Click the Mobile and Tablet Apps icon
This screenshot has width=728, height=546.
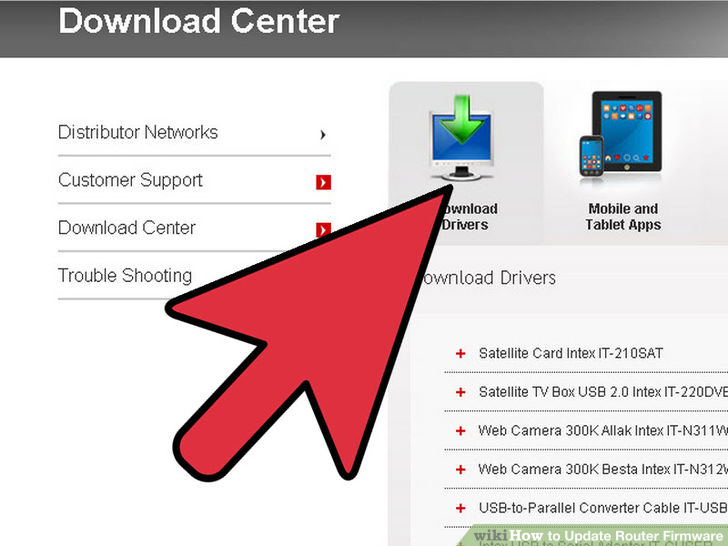[621, 135]
